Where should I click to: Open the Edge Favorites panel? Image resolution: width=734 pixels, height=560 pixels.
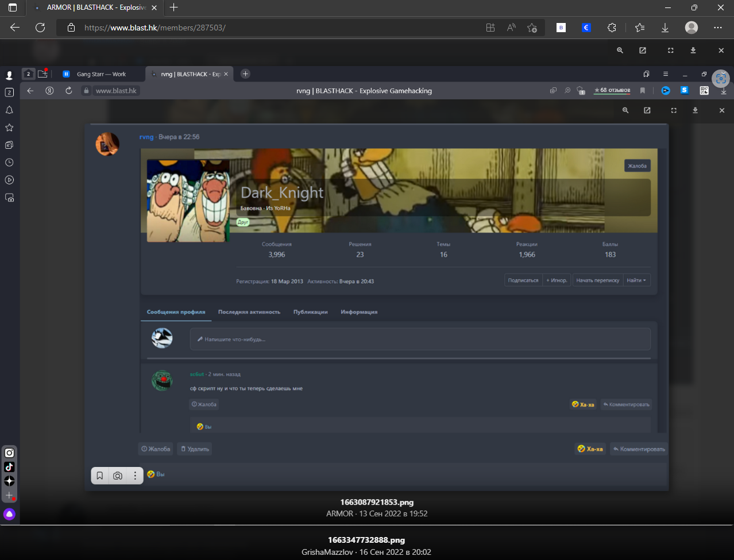tap(640, 28)
